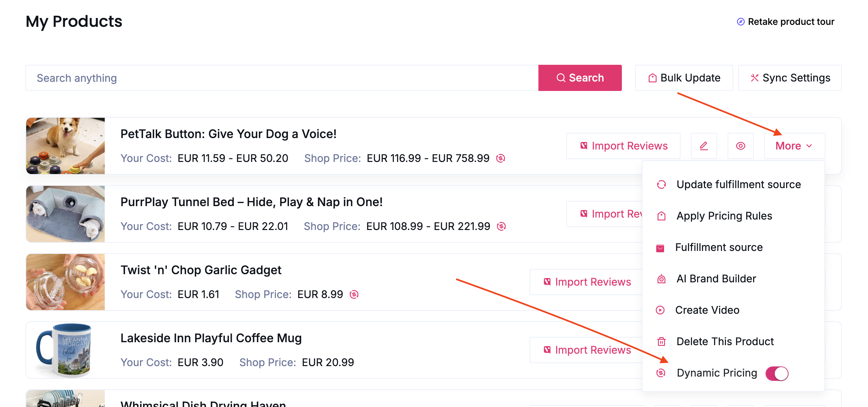
Task: Click the trash icon for Delete This Product
Action: tap(661, 341)
